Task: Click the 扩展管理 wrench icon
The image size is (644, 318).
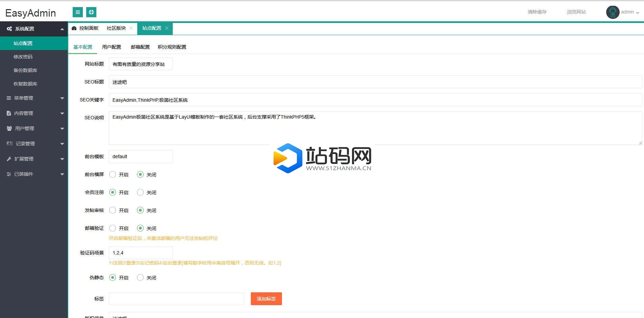Action: tap(9, 159)
